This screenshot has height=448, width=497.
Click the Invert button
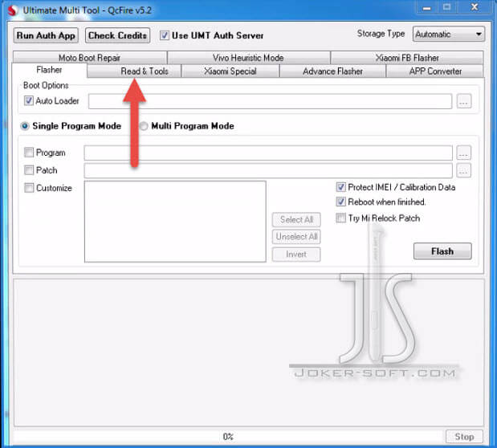click(296, 255)
